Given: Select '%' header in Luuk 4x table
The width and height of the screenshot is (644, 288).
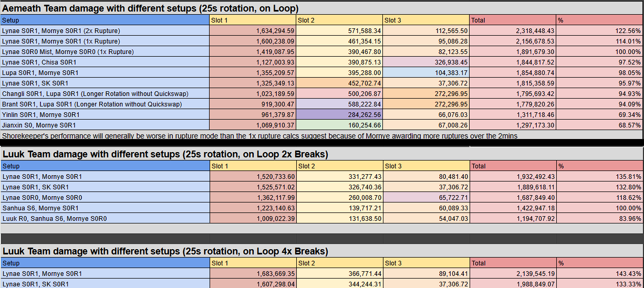Looking at the screenshot, I should tap(599, 263).
